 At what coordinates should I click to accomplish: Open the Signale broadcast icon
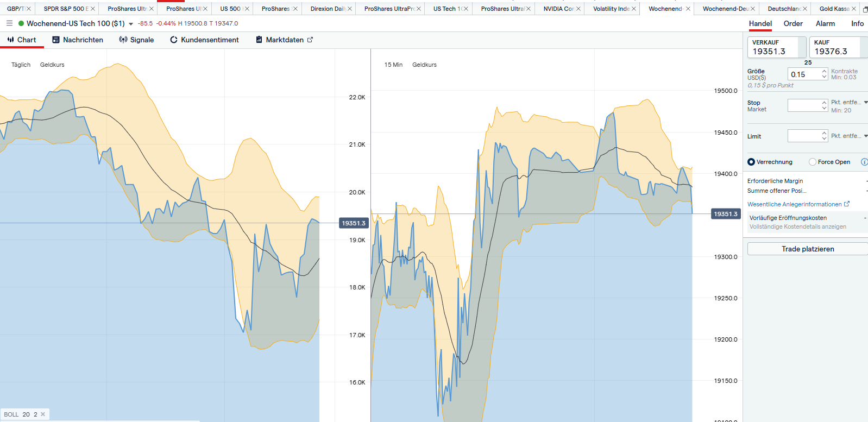point(123,40)
